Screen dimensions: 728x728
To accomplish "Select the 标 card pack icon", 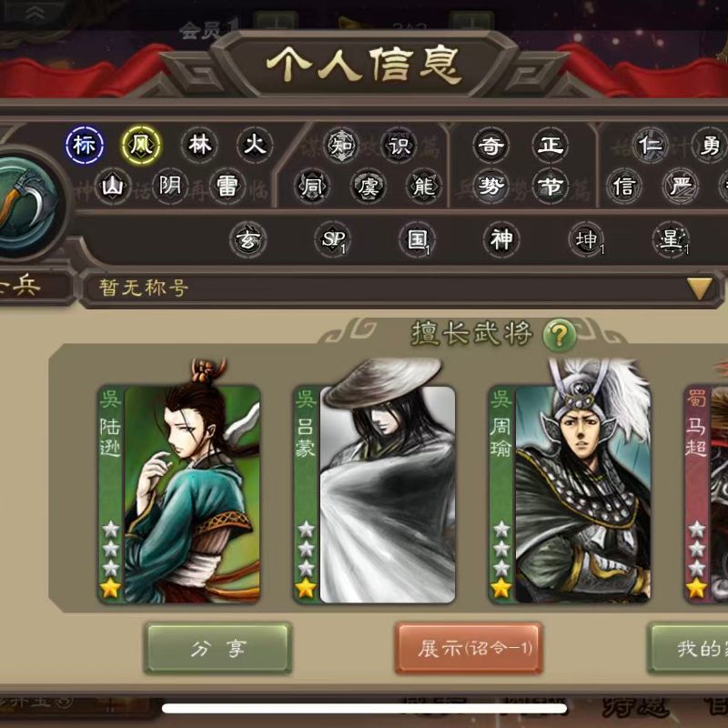I will (x=85, y=146).
